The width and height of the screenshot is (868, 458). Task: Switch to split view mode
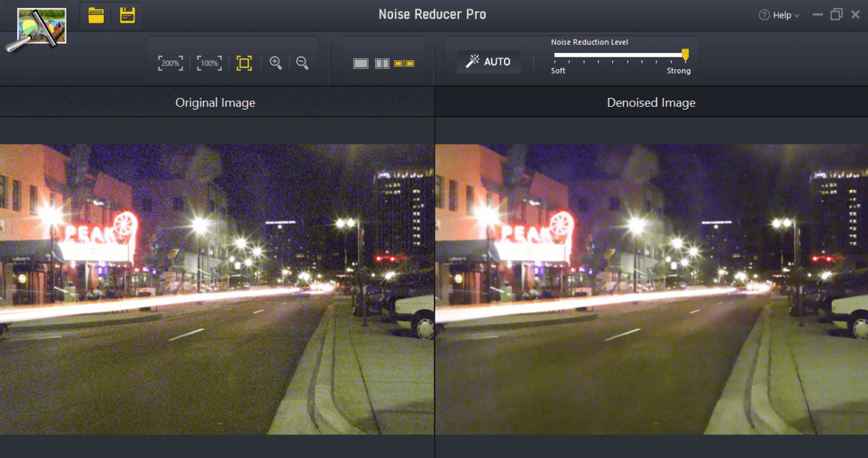click(382, 63)
